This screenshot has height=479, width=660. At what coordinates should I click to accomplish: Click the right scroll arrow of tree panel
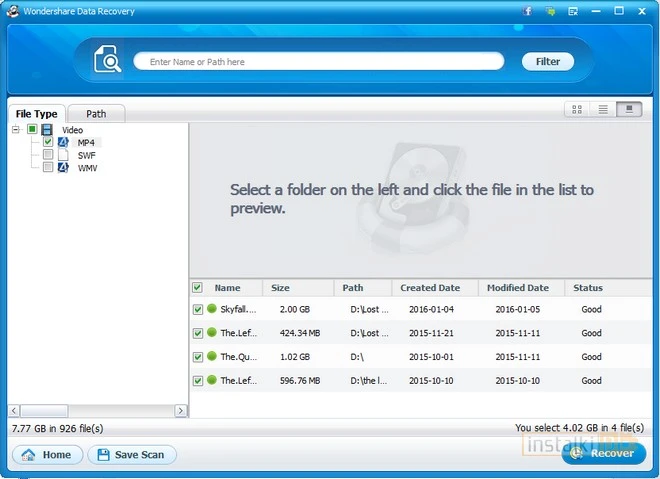pos(181,410)
